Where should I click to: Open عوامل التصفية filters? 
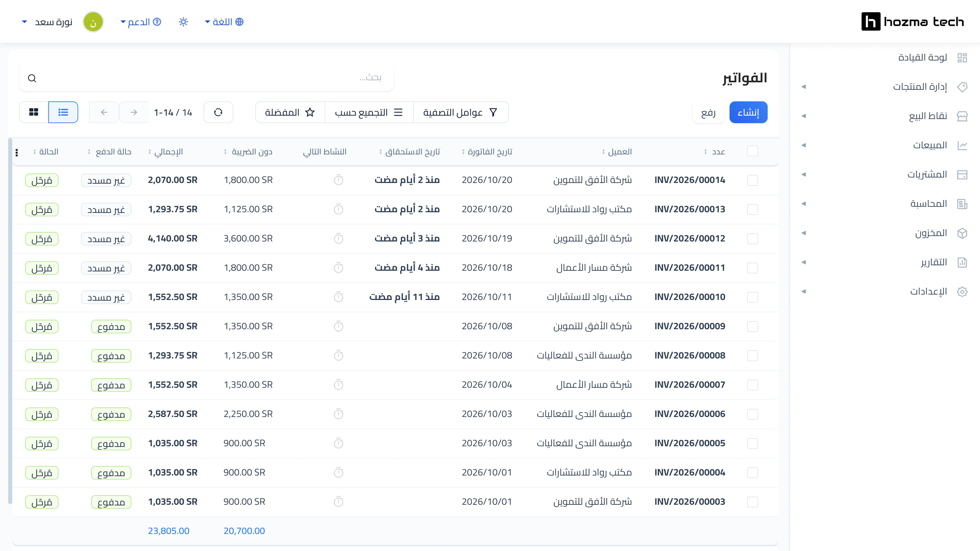click(461, 112)
